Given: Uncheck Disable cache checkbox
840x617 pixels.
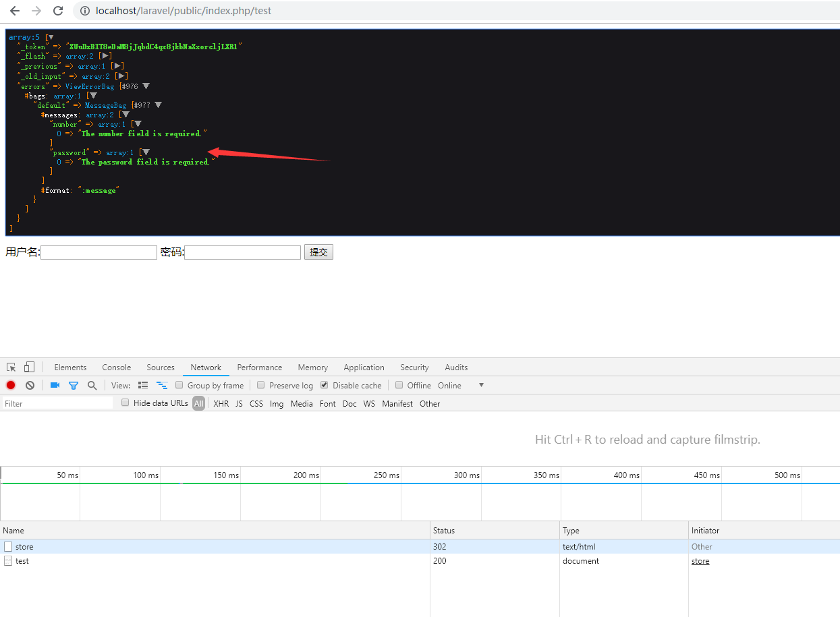Looking at the screenshot, I should (325, 385).
